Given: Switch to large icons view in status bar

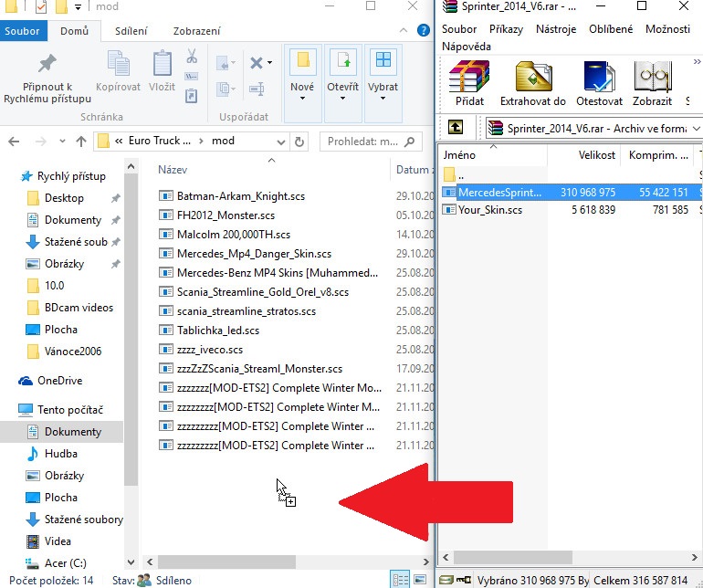Looking at the screenshot, I should (421, 580).
